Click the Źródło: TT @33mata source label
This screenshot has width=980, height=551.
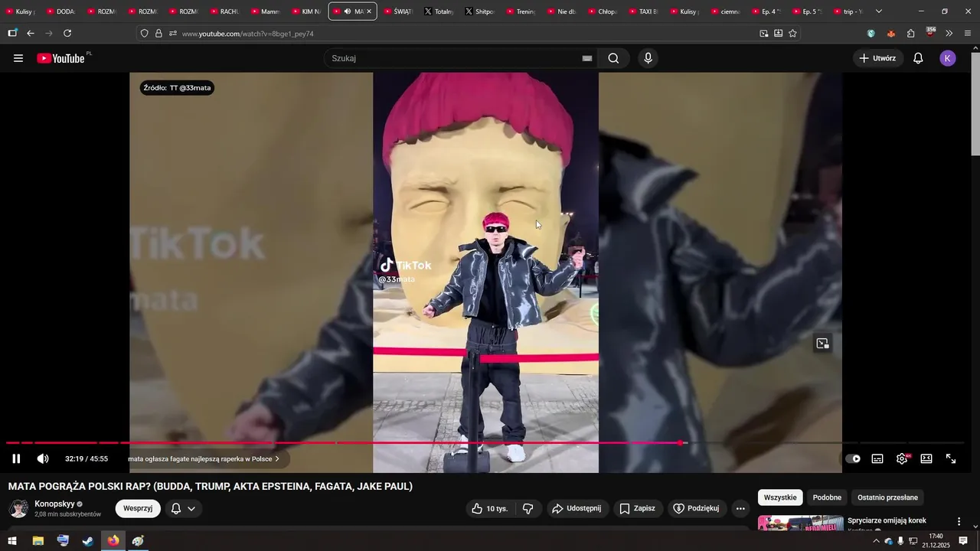177,88
